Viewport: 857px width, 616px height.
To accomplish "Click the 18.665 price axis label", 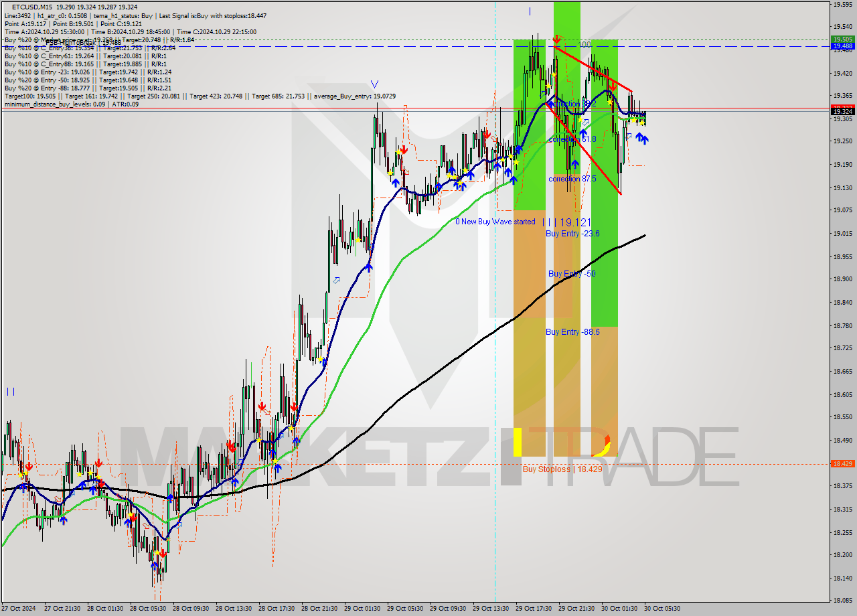I will [x=842, y=371].
